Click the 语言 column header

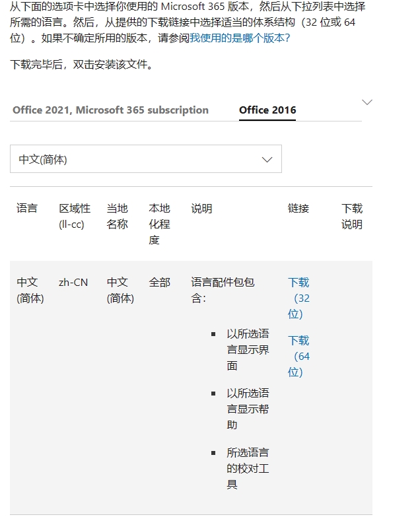tap(27, 208)
